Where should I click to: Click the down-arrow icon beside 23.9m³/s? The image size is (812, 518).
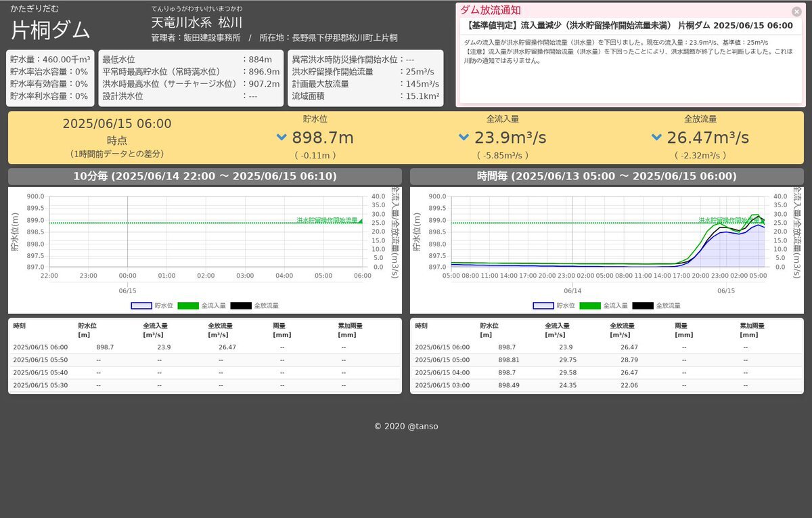(x=464, y=138)
